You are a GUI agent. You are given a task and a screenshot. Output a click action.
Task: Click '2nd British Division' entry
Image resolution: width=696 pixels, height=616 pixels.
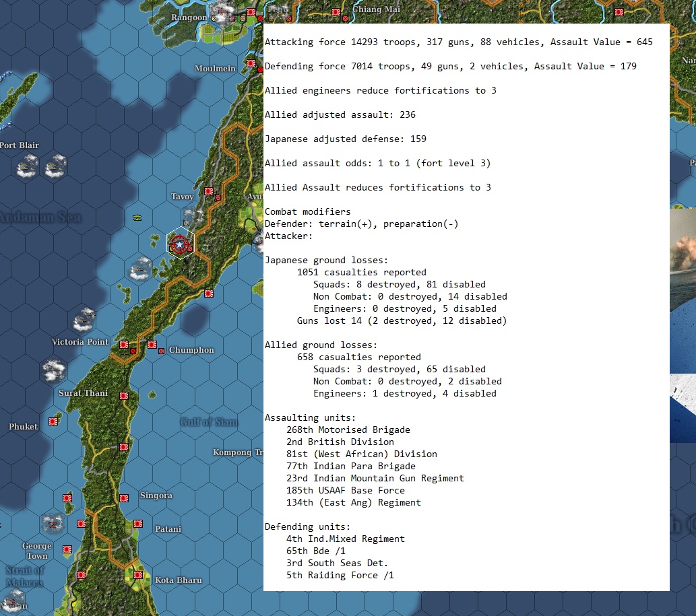pos(340,442)
